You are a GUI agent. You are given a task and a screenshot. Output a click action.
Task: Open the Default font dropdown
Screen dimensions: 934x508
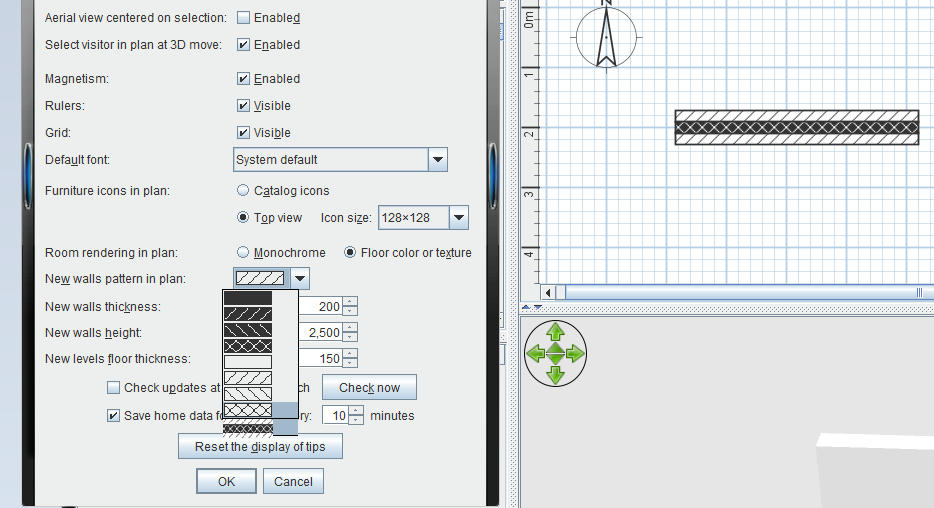pos(437,159)
